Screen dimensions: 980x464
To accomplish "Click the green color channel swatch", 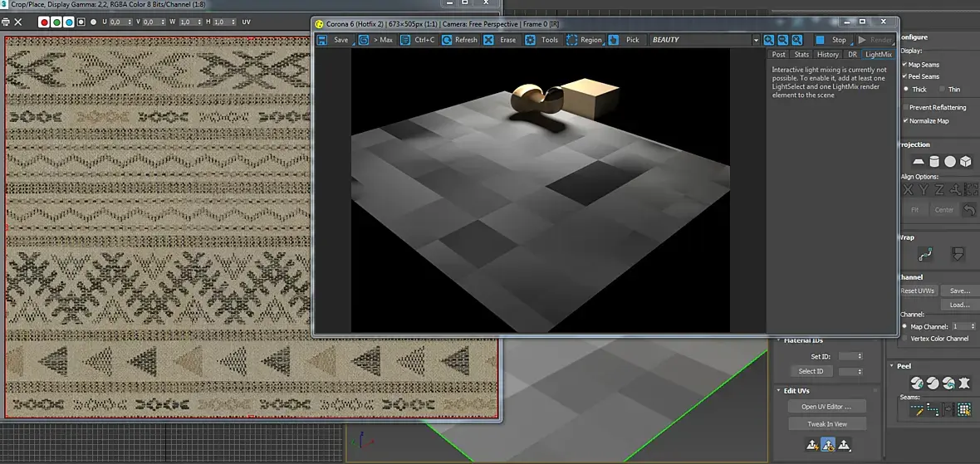I will pos(56,22).
